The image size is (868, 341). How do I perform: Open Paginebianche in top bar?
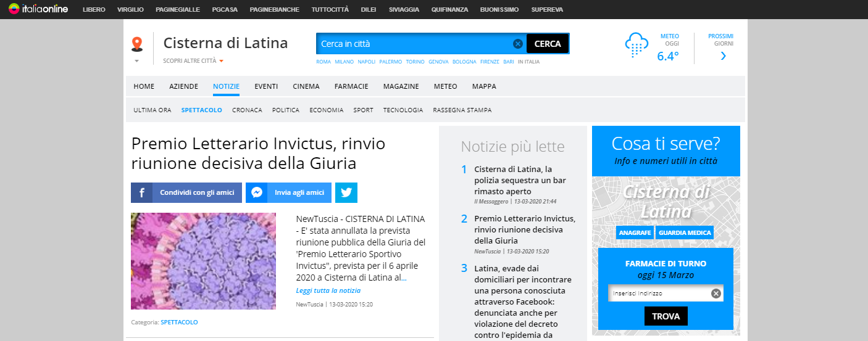point(275,10)
